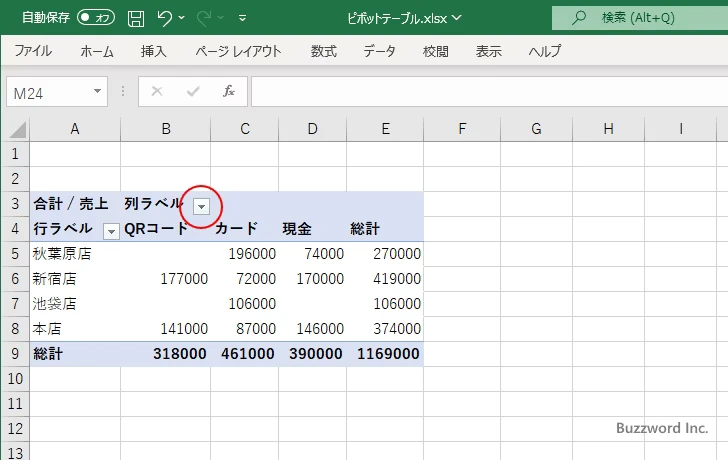Image resolution: width=728 pixels, height=460 pixels.
Task: Expand the Name Box dropdown arrow
Action: click(98, 91)
